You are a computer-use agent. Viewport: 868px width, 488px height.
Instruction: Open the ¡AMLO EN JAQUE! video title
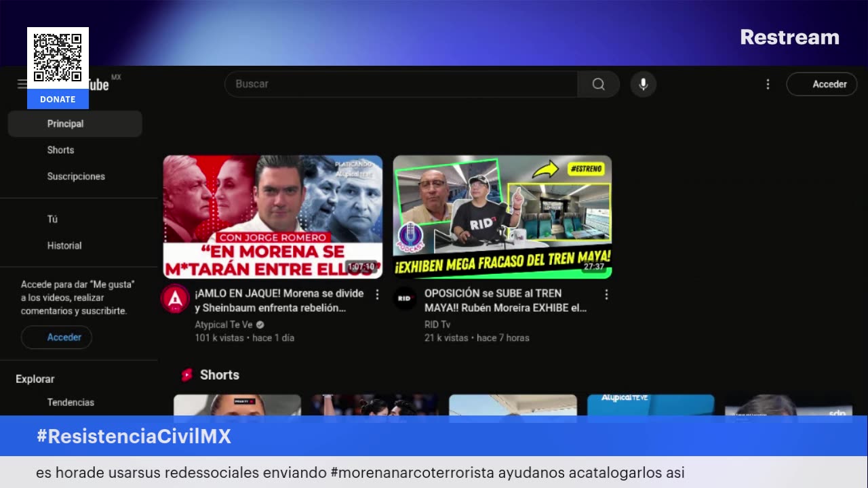click(x=279, y=300)
